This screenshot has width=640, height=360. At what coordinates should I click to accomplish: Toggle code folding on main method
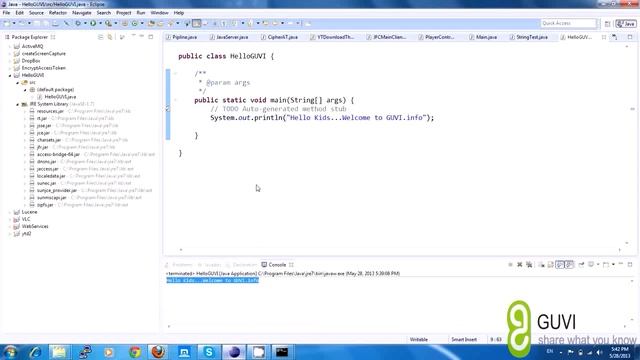point(176,100)
